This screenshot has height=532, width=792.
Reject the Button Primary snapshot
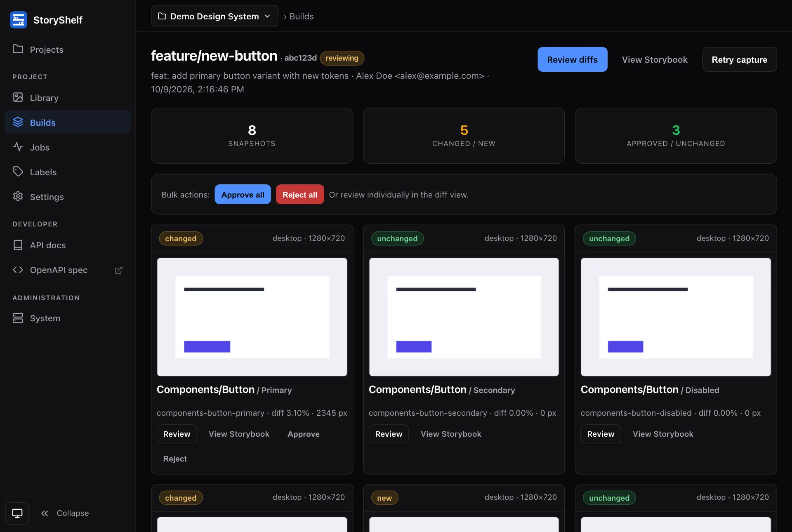[175, 459]
